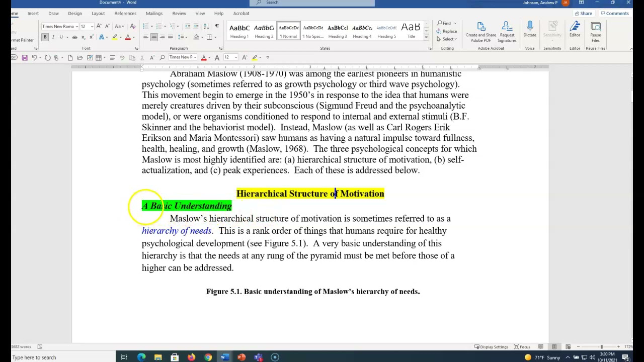The height and width of the screenshot is (362, 644).
Task: Open quick toolbar font name dropdown
Action: pyautogui.click(x=195, y=57)
